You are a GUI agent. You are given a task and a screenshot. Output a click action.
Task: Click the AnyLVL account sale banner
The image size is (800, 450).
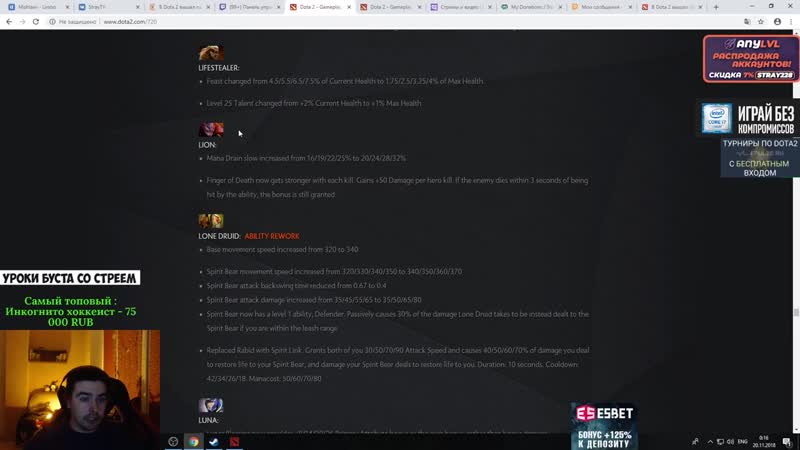[751, 59]
